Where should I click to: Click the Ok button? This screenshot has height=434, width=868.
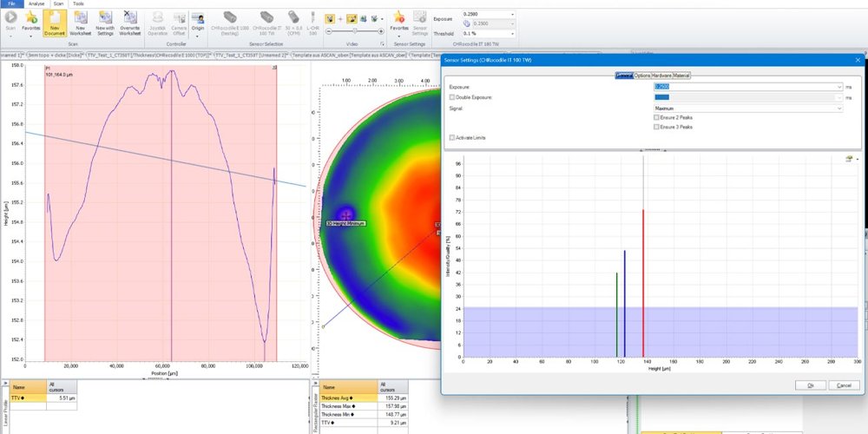click(811, 385)
